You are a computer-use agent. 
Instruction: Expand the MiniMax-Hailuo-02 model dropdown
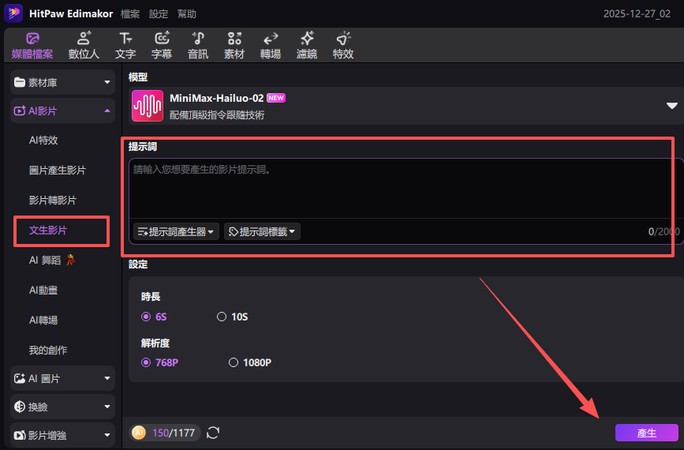click(x=672, y=106)
